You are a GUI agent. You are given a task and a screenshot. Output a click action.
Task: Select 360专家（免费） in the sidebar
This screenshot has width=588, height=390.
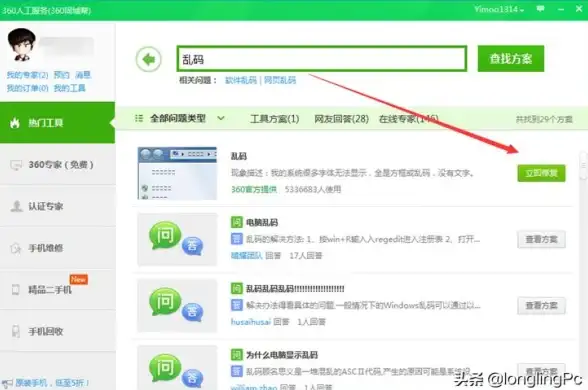pos(57,165)
